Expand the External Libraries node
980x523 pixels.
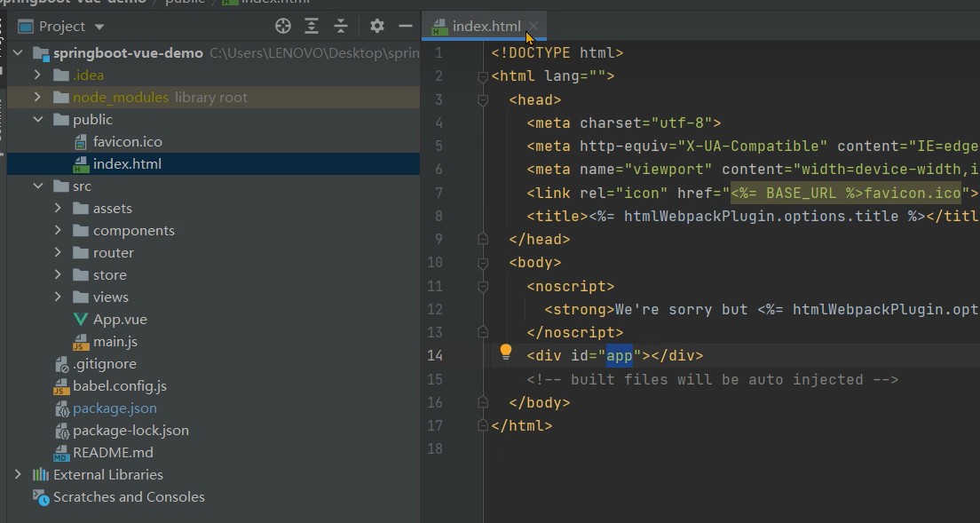coord(18,474)
